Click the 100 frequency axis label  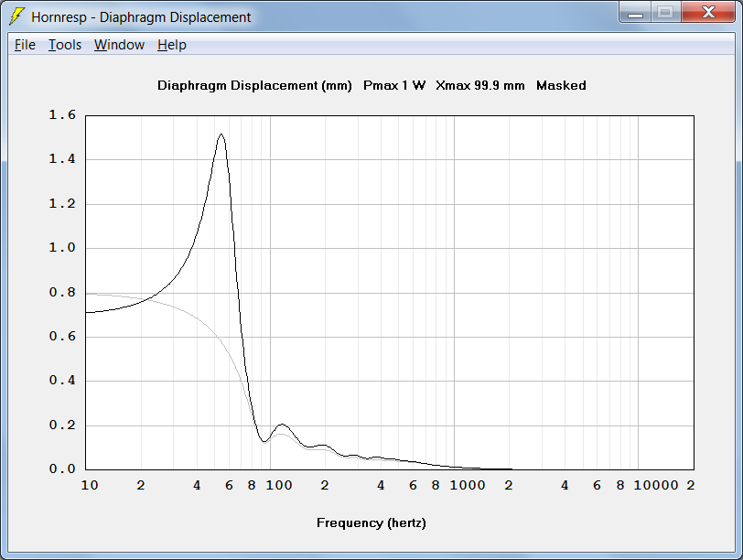coord(278,485)
